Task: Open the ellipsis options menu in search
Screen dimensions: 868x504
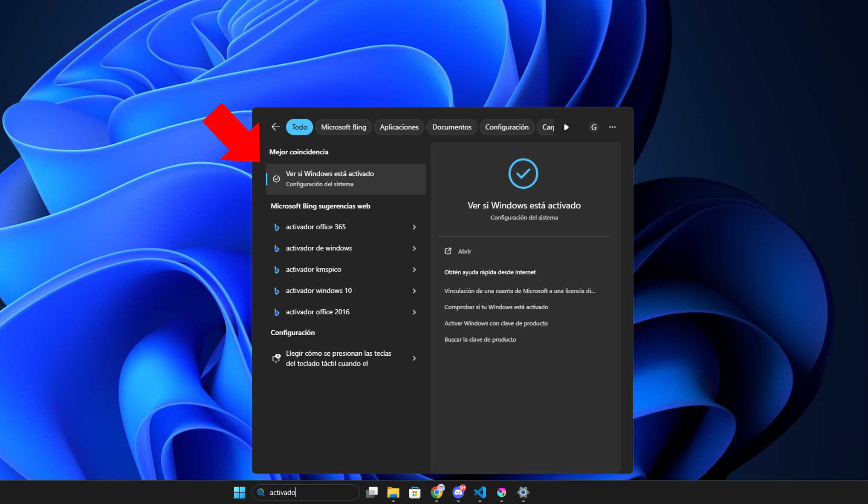Action: tap(613, 127)
